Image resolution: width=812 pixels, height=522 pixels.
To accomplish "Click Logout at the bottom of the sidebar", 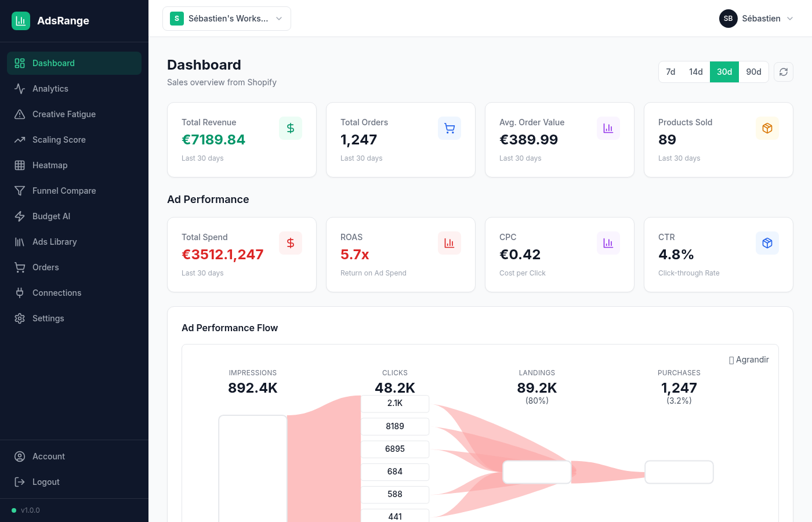I will pyautogui.click(x=45, y=481).
